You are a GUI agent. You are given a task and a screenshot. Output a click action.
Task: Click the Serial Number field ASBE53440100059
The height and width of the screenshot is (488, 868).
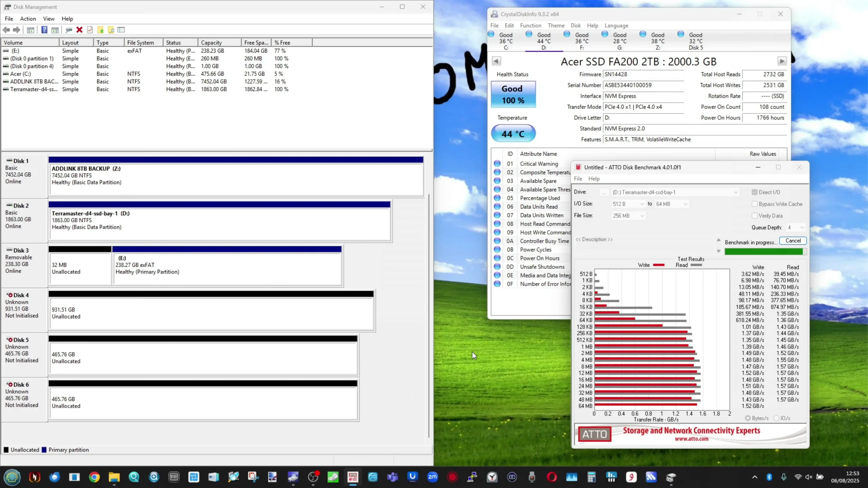point(643,85)
